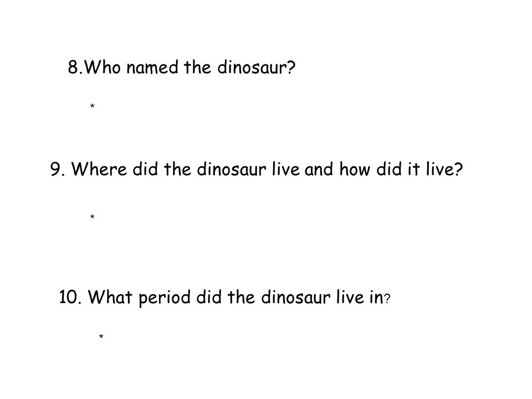Click the number "8." label
This screenshot has height=399, width=532.
(x=75, y=67)
